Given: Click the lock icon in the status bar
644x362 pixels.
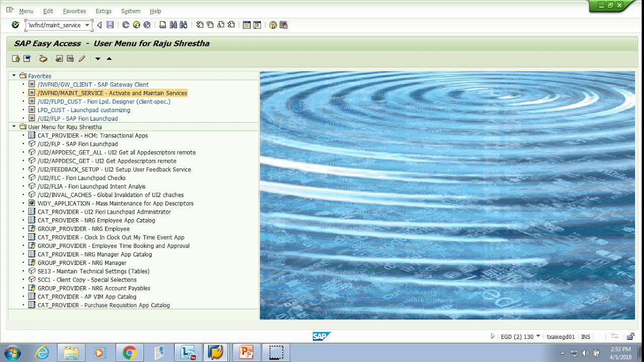Looking at the screenshot, I should [x=631, y=336].
